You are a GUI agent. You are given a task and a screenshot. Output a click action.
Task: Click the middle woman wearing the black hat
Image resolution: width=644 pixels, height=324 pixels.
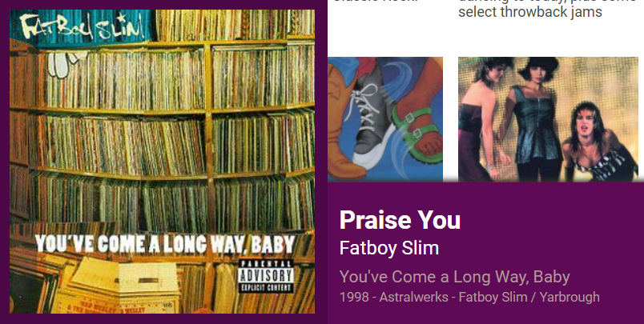(x=536, y=119)
